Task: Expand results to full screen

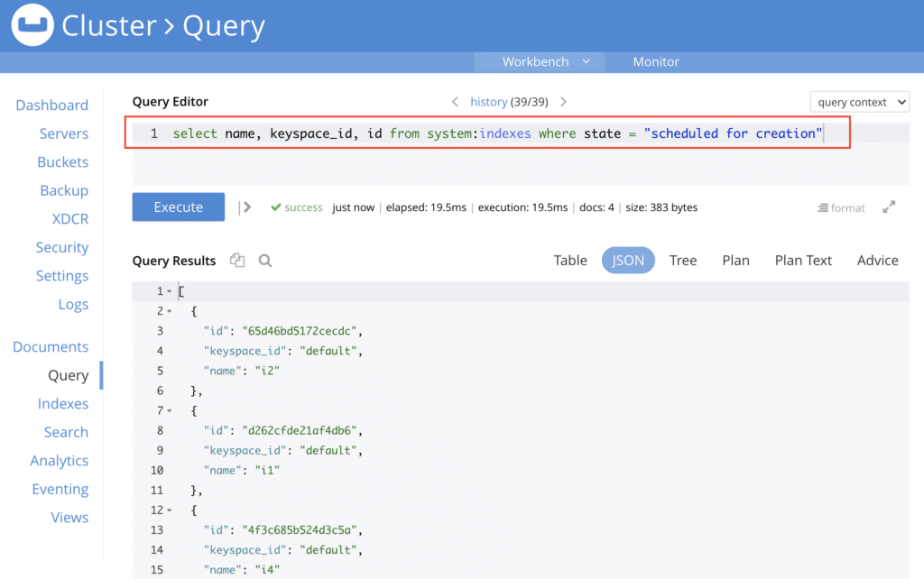Action: [889, 207]
